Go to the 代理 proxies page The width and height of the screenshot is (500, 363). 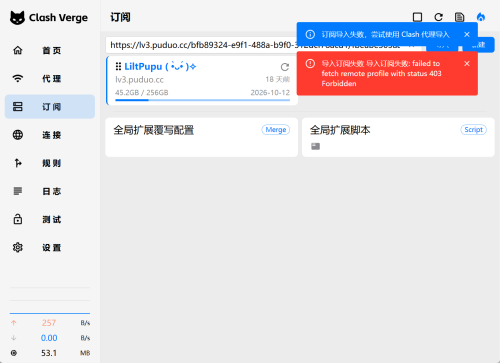(50, 79)
